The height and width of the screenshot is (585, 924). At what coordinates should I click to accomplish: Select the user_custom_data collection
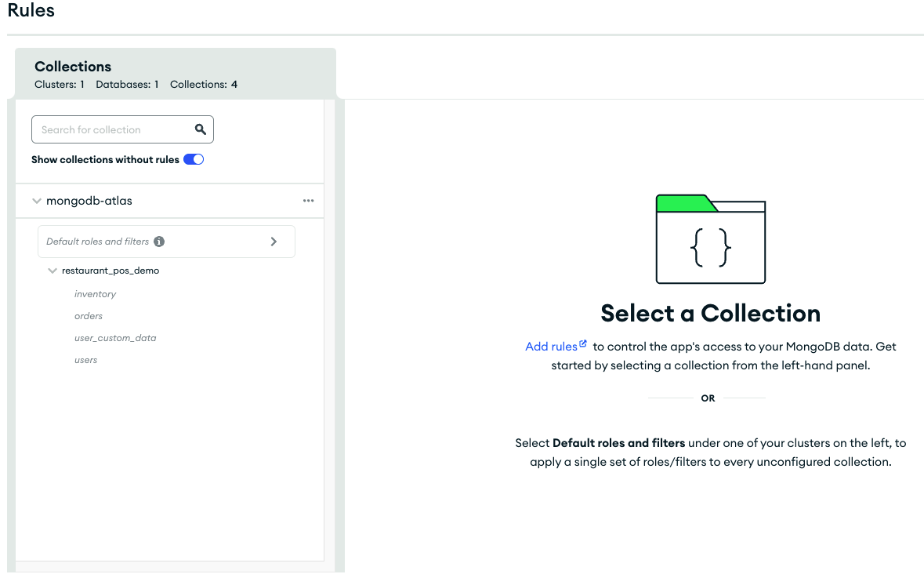115,338
